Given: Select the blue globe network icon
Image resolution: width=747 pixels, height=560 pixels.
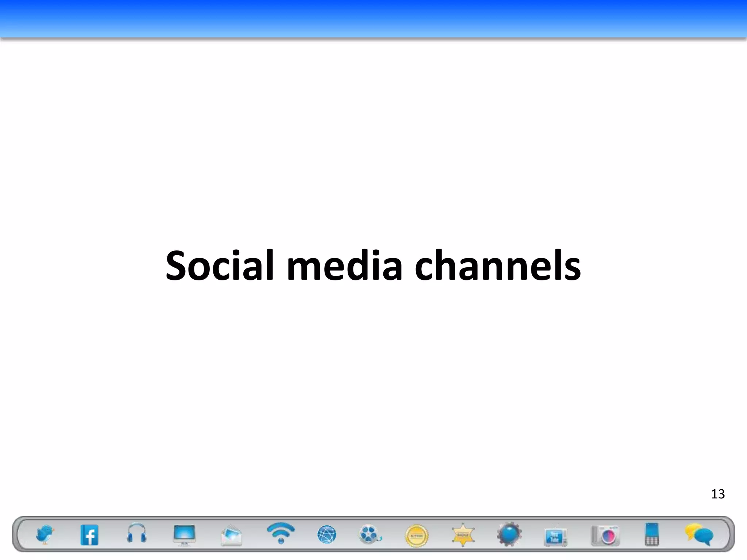Looking at the screenshot, I should tap(326, 535).
